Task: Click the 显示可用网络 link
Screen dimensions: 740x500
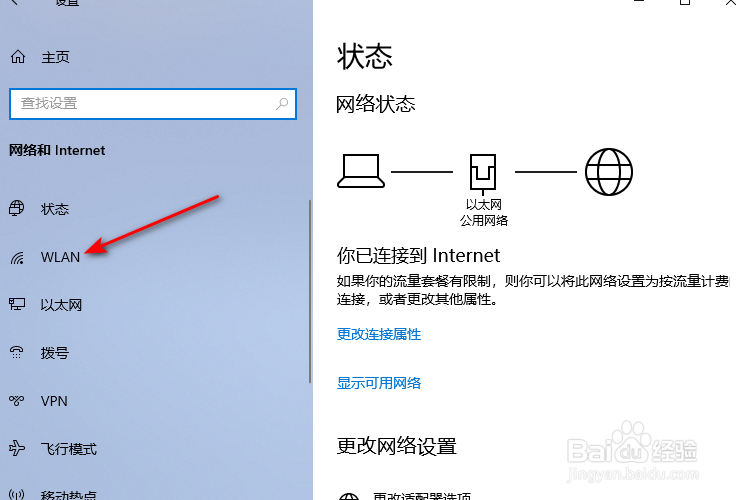Action: pos(378,383)
